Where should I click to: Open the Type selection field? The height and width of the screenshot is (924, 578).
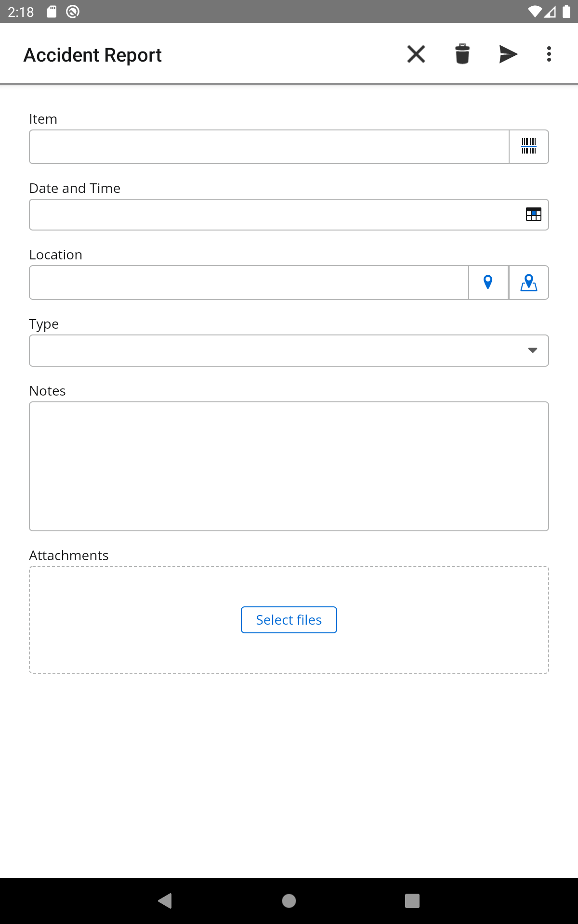click(289, 350)
